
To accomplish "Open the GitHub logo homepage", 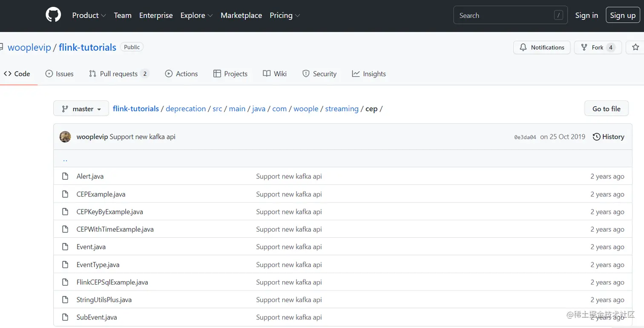I will coord(53,15).
